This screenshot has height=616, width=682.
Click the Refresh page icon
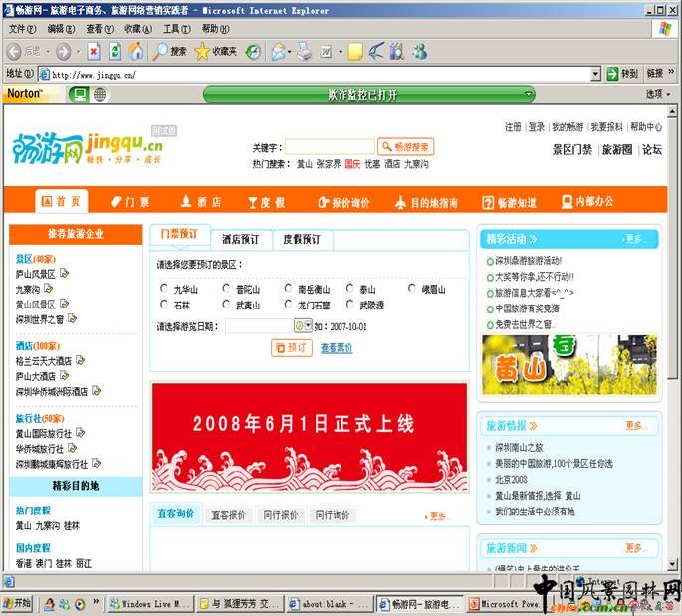click(x=114, y=51)
